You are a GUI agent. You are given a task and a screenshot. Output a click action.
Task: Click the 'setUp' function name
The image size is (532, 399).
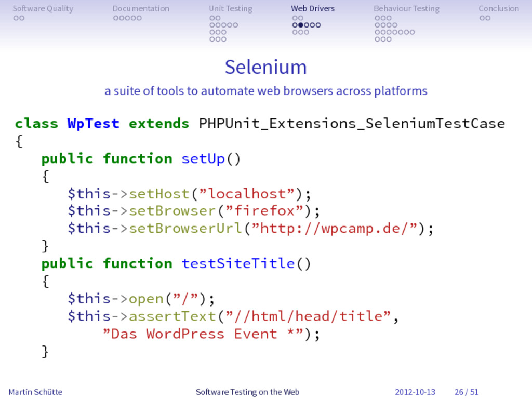(203, 158)
